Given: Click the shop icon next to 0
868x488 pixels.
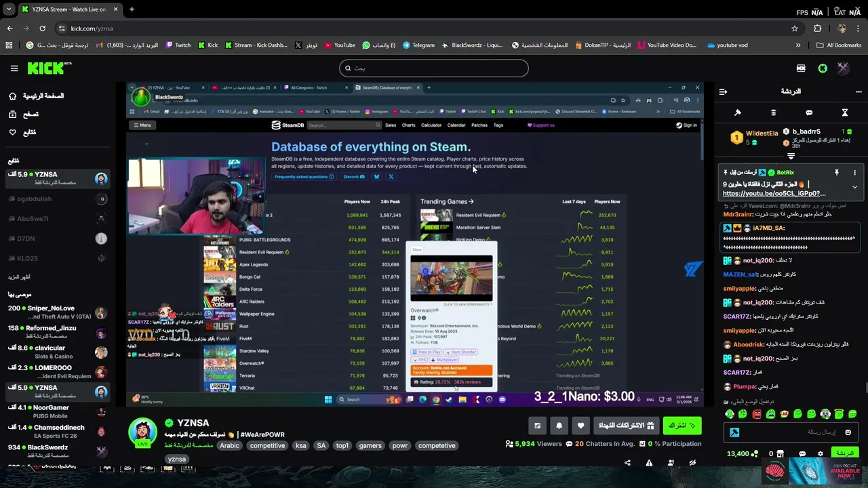Looking at the screenshot, I should click(780, 453).
